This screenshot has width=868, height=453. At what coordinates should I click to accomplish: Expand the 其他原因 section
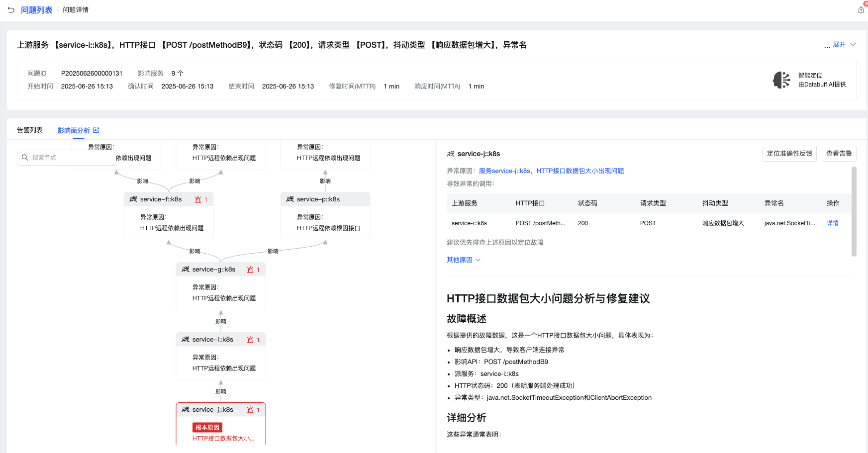tap(464, 260)
